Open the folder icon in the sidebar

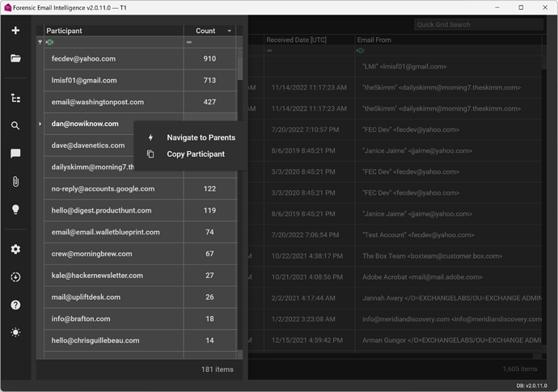pyautogui.click(x=15, y=58)
